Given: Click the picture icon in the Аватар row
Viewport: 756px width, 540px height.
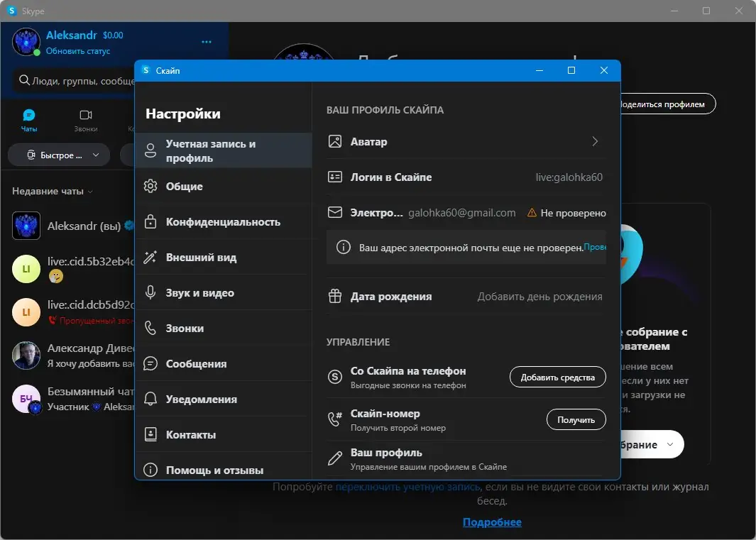Looking at the screenshot, I should click(334, 141).
